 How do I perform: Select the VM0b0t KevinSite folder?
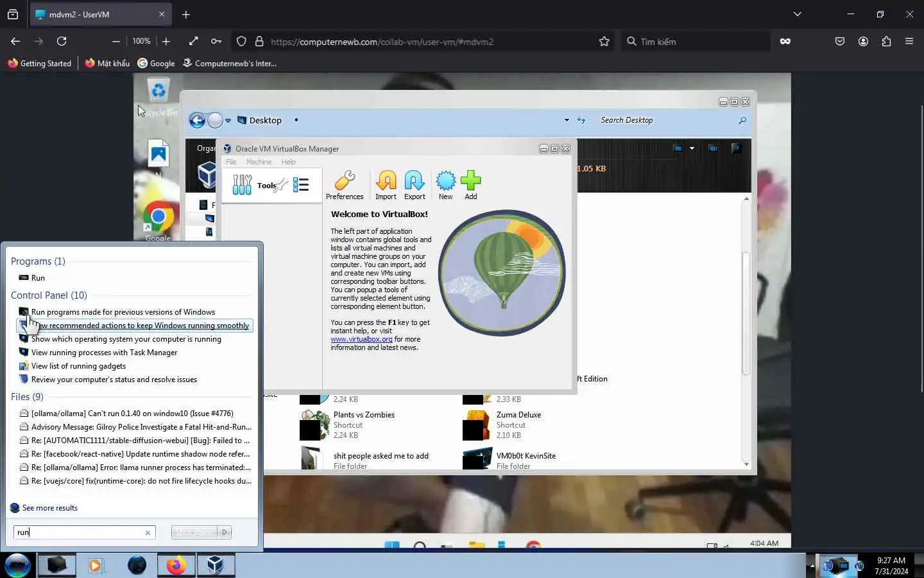click(510, 459)
